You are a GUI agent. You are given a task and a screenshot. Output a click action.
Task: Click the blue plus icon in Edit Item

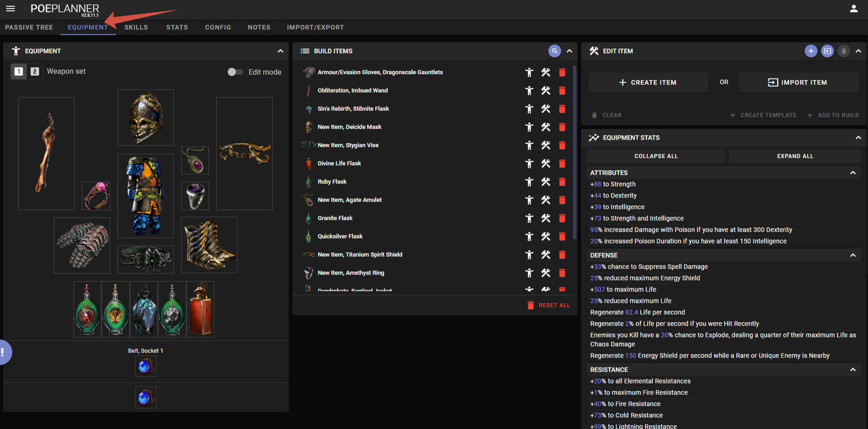pos(811,51)
